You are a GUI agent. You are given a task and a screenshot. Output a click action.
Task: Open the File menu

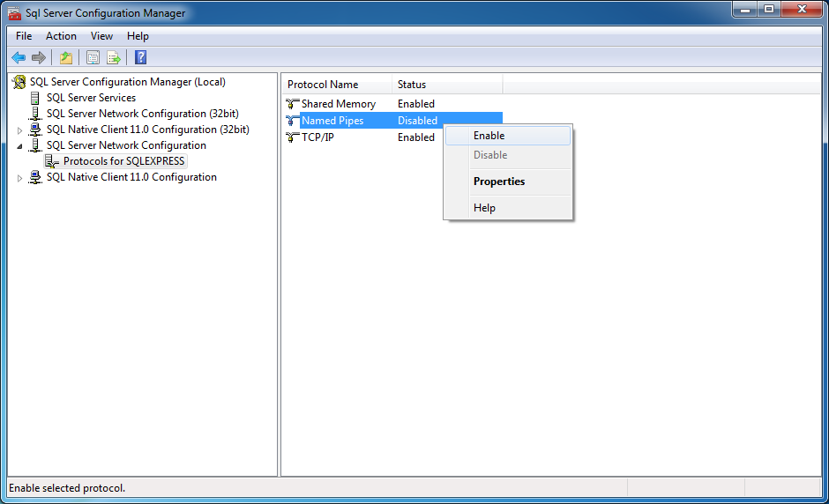(x=24, y=36)
